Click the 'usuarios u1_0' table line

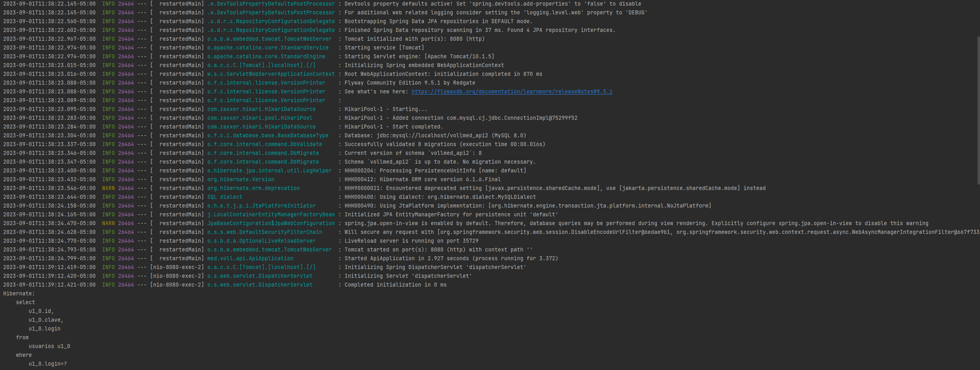click(x=49, y=346)
